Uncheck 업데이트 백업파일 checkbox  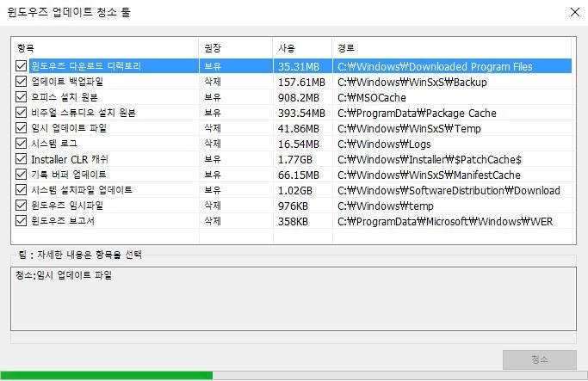tap(21, 82)
